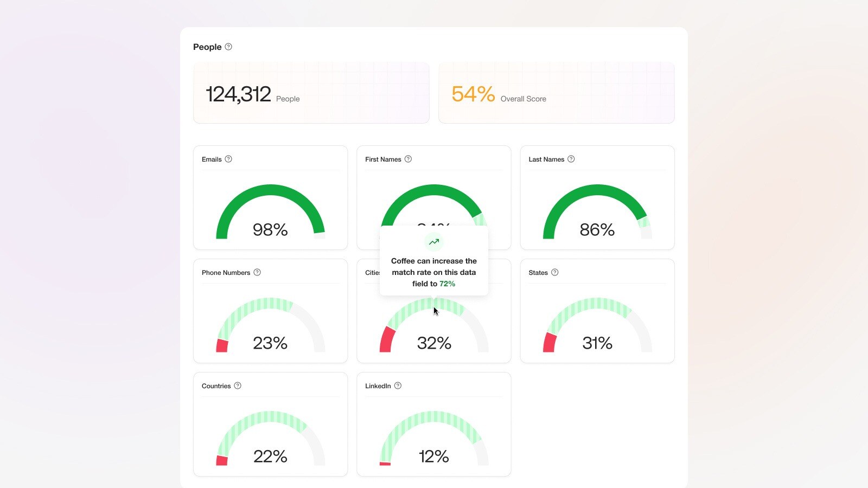Show info for the Last Names field
Screen dimensions: 868x488
point(571,159)
